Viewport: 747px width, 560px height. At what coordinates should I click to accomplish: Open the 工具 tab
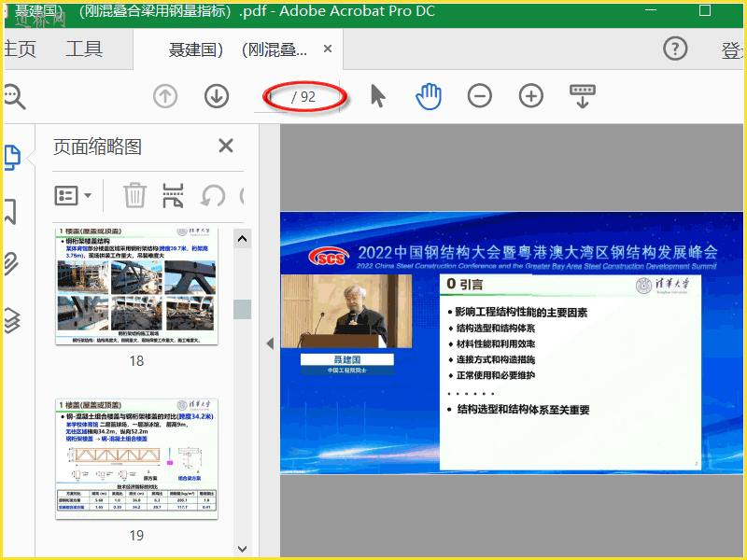(x=84, y=49)
